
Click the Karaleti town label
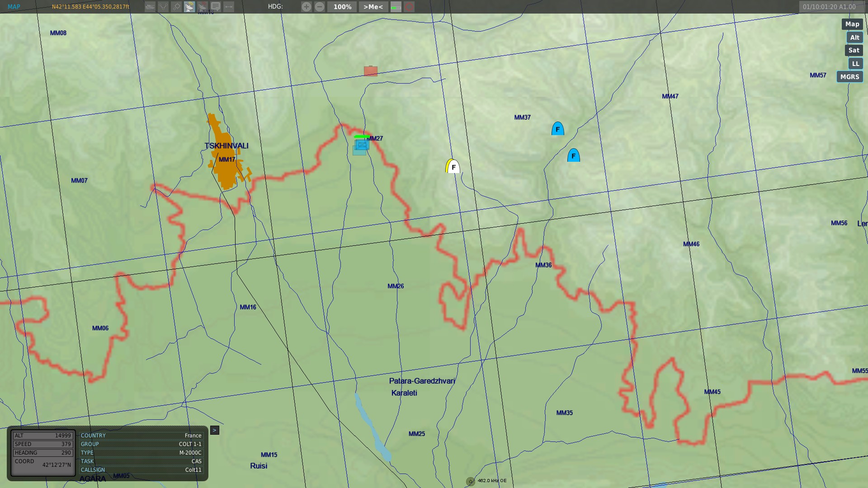tap(404, 393)
